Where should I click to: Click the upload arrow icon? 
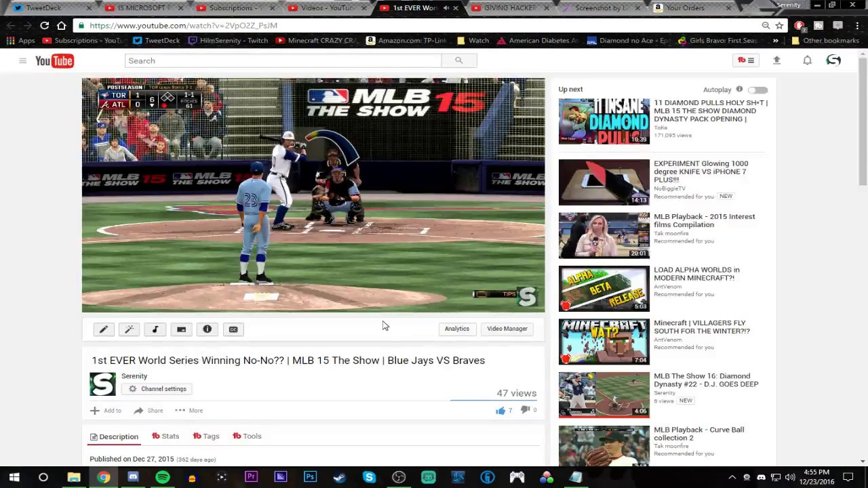(x=777, y=60)
